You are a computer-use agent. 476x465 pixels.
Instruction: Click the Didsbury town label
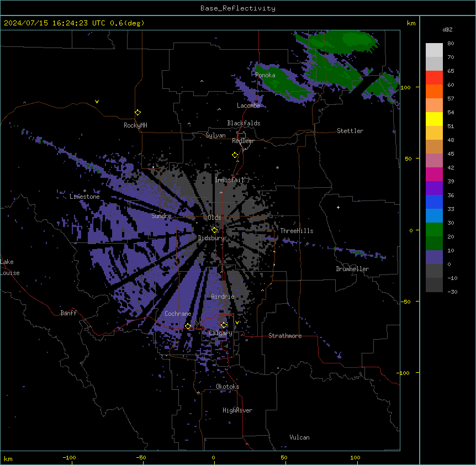coord(211,238)
